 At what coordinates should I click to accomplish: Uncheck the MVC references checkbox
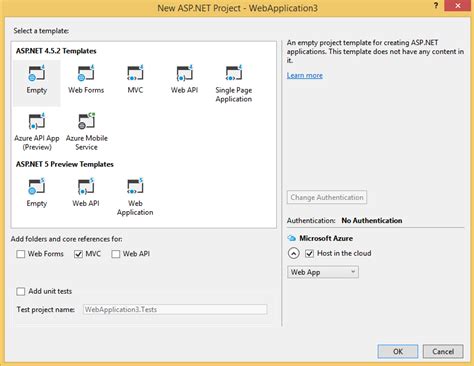click(x=78, y=254)
